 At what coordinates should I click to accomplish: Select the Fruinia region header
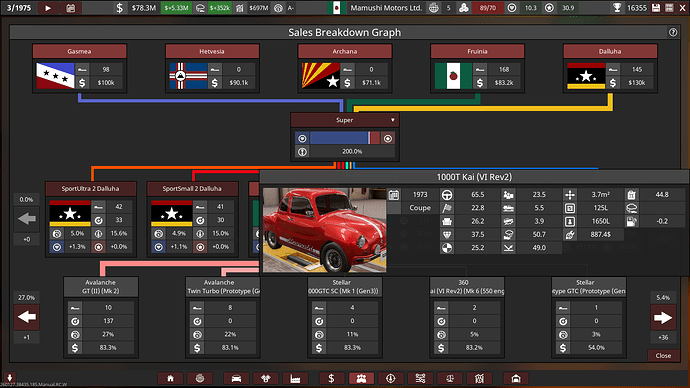[x=477, y=51]
